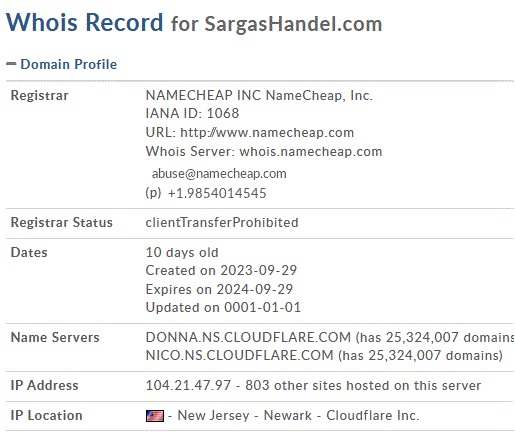Click the clientTransferProhibited status value
Image resolution: width=515 pixels, height=437 pixels.
point(222,222)
